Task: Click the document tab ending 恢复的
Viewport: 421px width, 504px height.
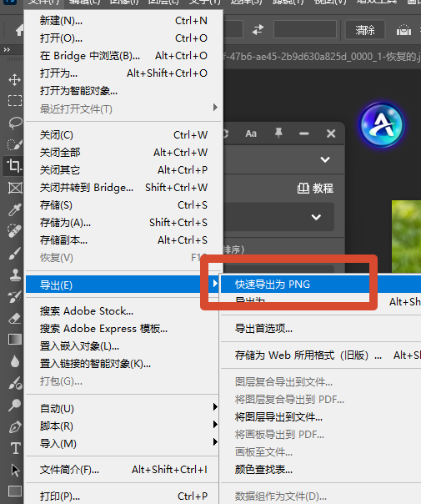Action: point(322,57)
